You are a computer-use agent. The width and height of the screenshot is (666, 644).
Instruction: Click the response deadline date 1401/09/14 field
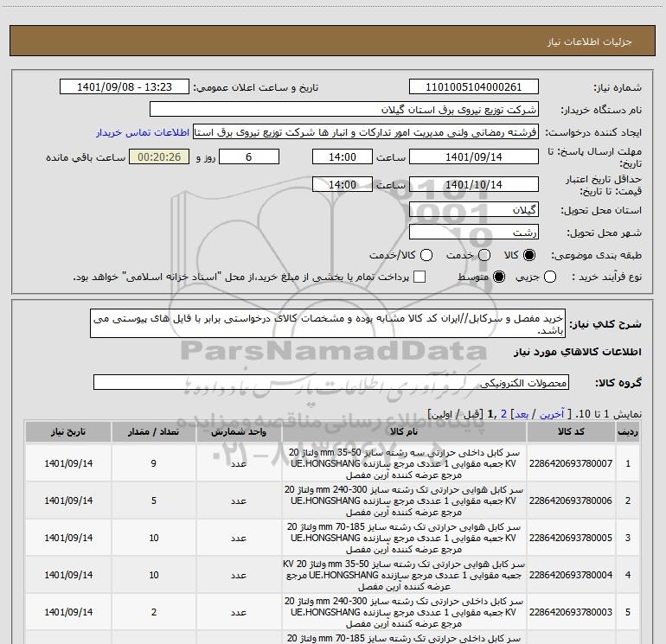coord(474,156)
